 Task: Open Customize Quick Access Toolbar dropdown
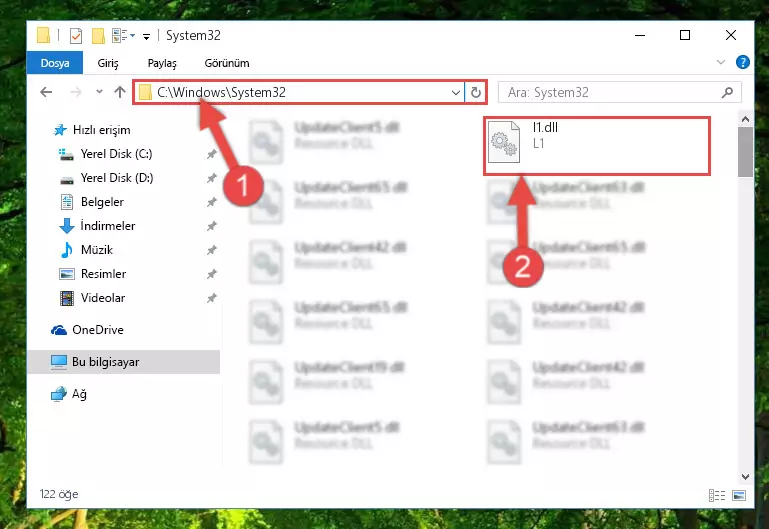coord(146,36)
